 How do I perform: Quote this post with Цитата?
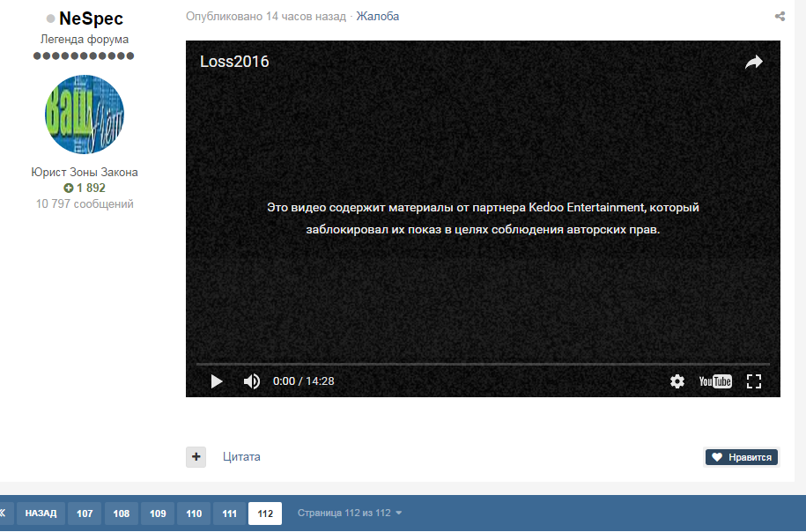coord(241,457)
